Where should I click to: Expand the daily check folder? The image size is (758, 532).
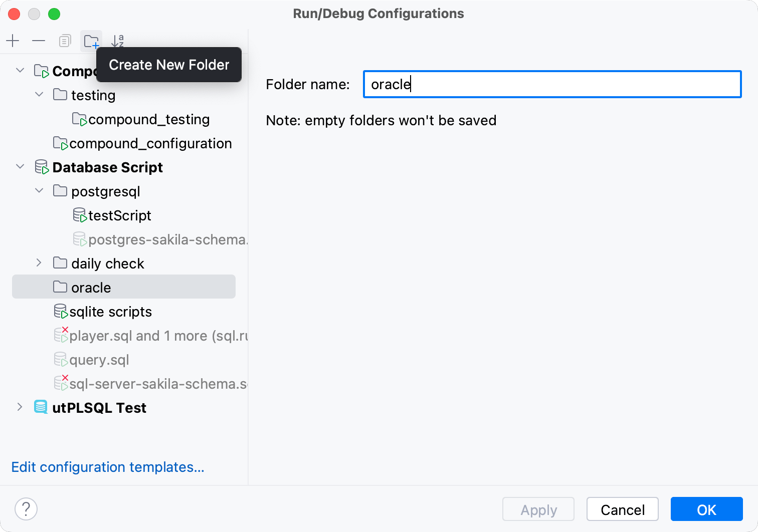click(x=39, y=262)
